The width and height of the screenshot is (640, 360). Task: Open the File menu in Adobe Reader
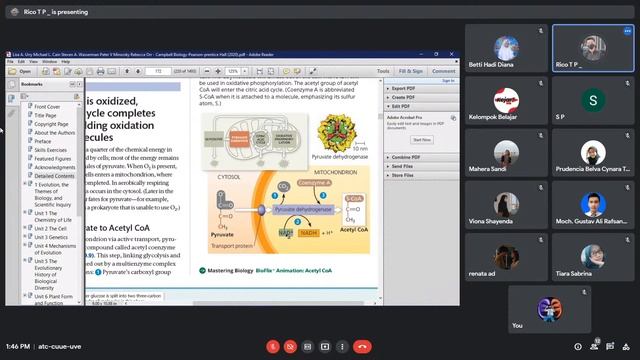coord(10,62)
